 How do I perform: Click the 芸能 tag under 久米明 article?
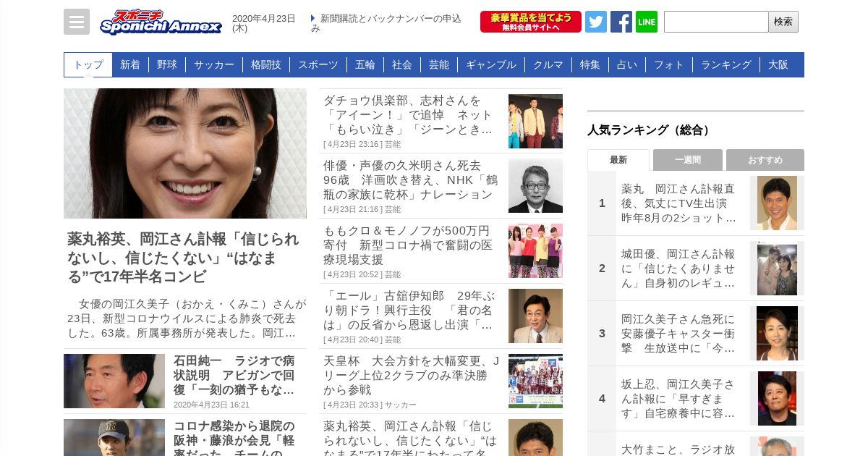tap(392, 209)
